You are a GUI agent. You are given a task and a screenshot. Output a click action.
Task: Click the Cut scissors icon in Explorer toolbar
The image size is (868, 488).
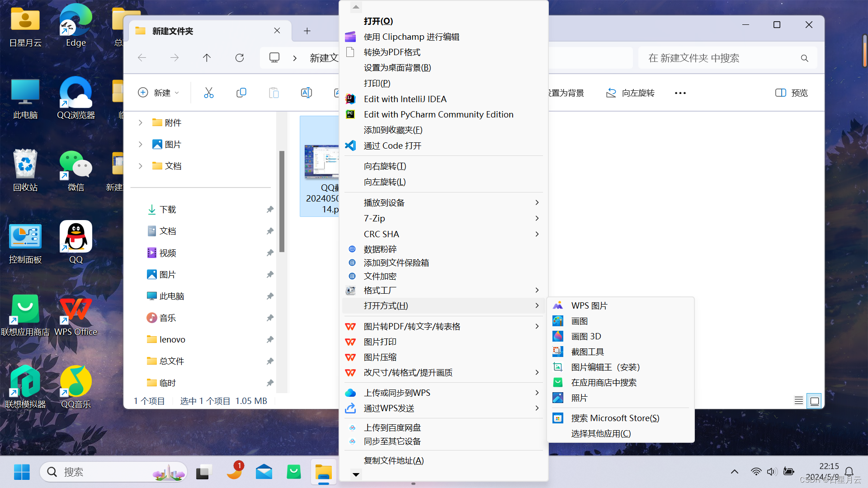click(x=208, y=93)
